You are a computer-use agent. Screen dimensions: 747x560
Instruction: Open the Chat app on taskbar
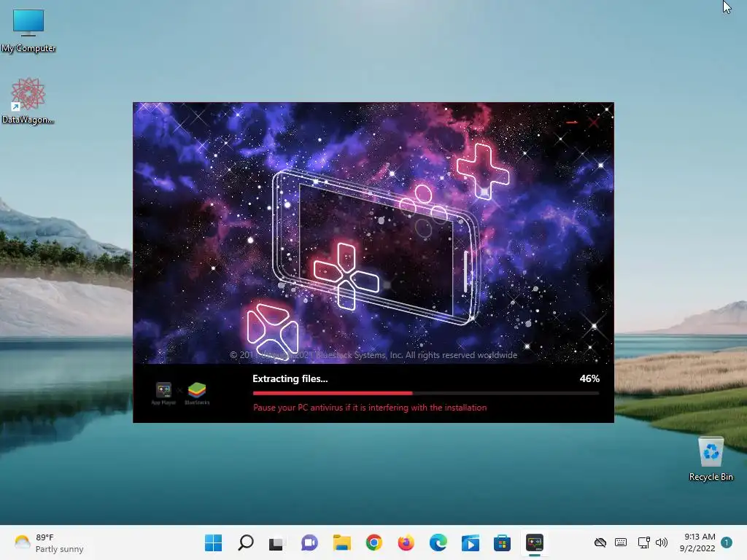(309, 542)
